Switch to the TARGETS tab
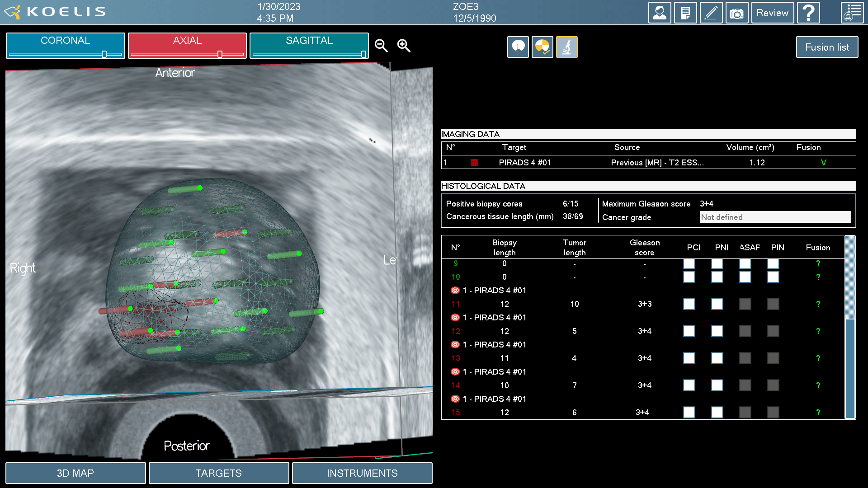 219,473
